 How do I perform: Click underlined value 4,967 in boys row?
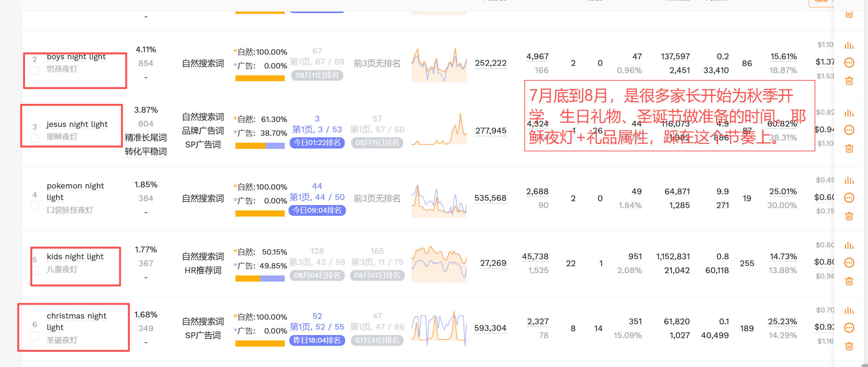[x=537, y=57]
